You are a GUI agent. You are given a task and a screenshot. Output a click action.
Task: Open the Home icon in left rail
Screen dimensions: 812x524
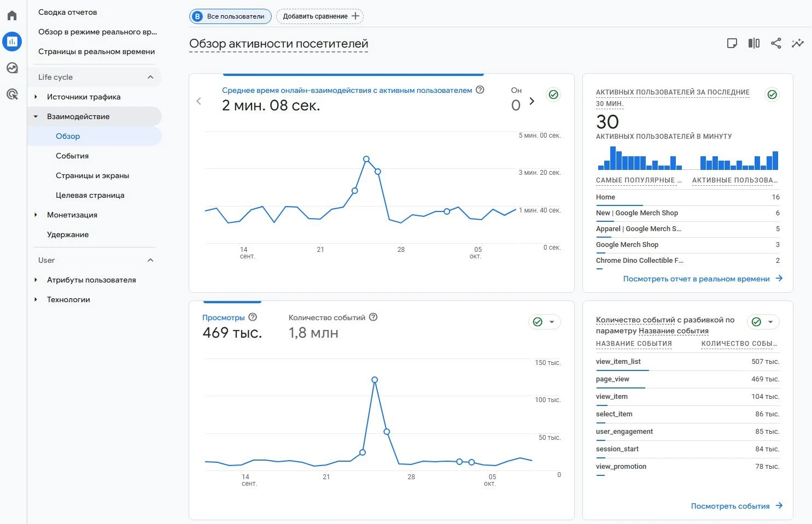pyautogui.click(x=12, y=15)
